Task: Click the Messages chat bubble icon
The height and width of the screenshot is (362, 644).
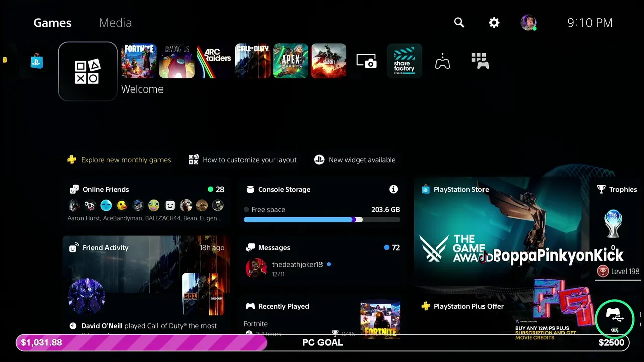Action: (x=250, y=247)
